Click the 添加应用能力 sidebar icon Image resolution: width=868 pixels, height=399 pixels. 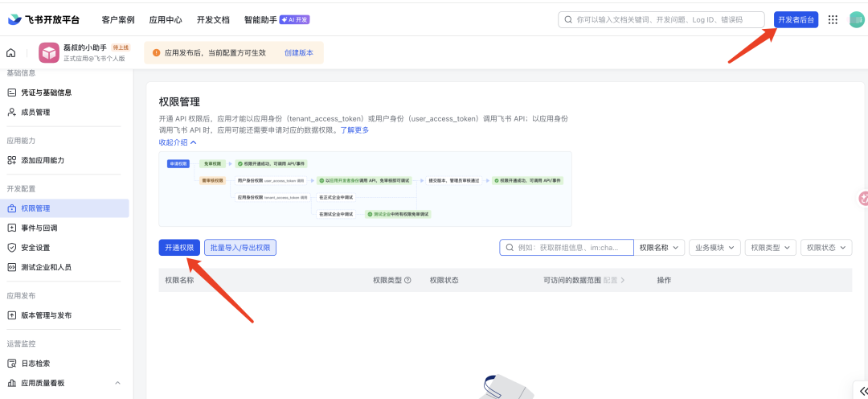(11, 160)
